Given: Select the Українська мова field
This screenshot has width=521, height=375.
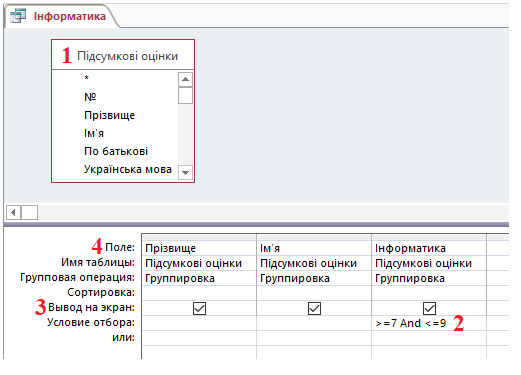Looking at the screenshot, I should point(127,169).
